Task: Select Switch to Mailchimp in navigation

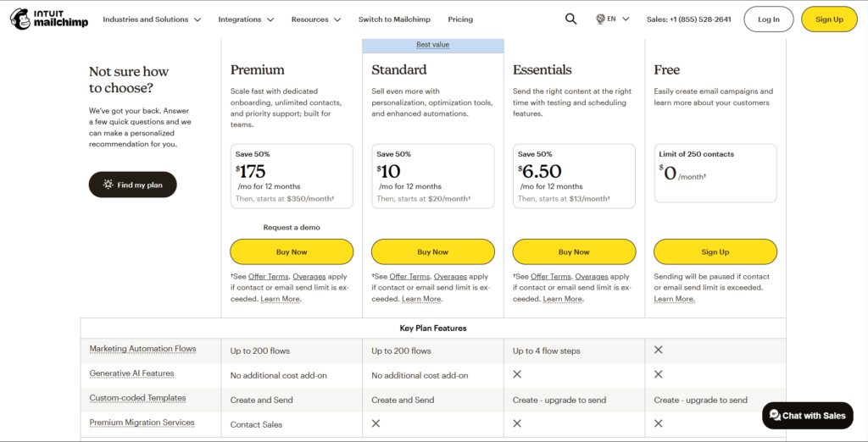Action: (x=394, y=19)
